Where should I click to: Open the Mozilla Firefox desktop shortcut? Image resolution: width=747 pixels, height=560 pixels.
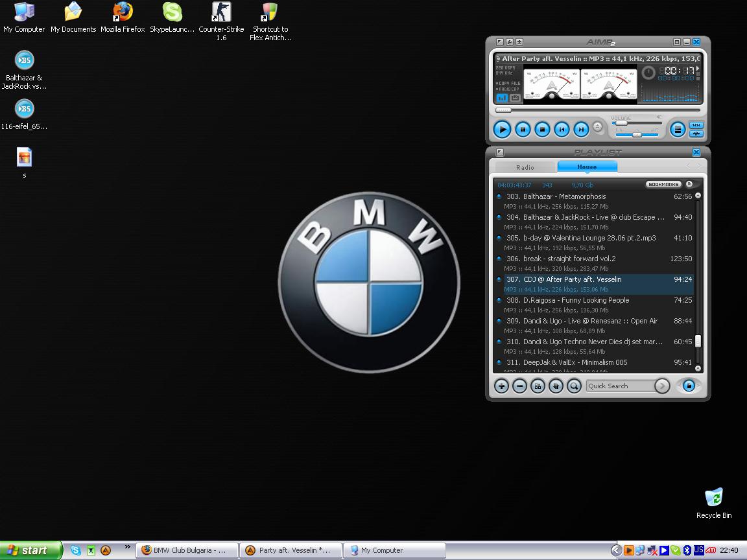click(x=123, y=17)
